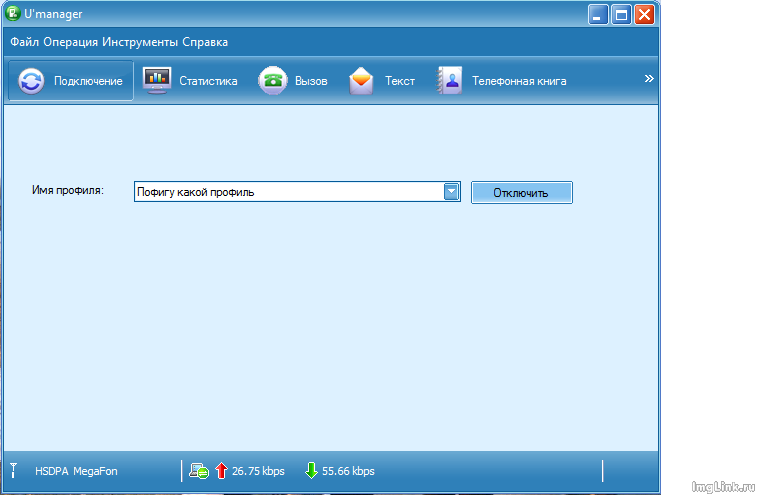Click the envelope Текст icon
Image resolution: width=768 pixels, height=495 pixels.
(361, 81)
